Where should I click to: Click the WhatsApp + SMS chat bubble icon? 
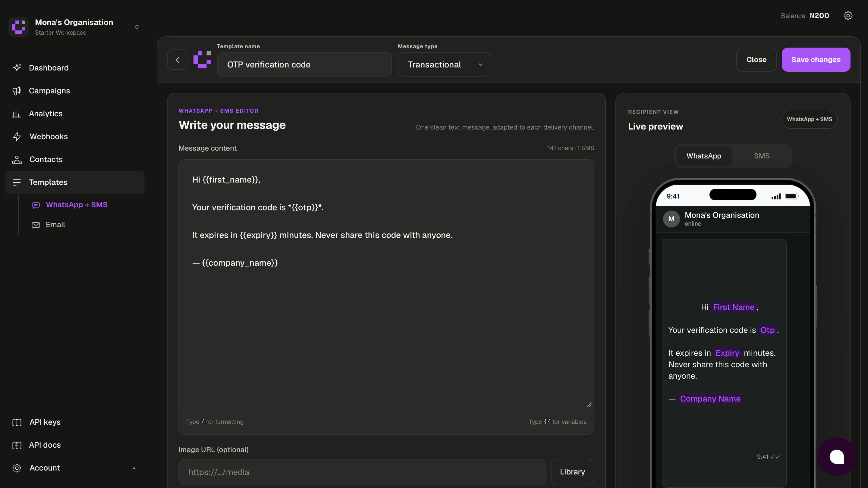click(x=36, y=205)
